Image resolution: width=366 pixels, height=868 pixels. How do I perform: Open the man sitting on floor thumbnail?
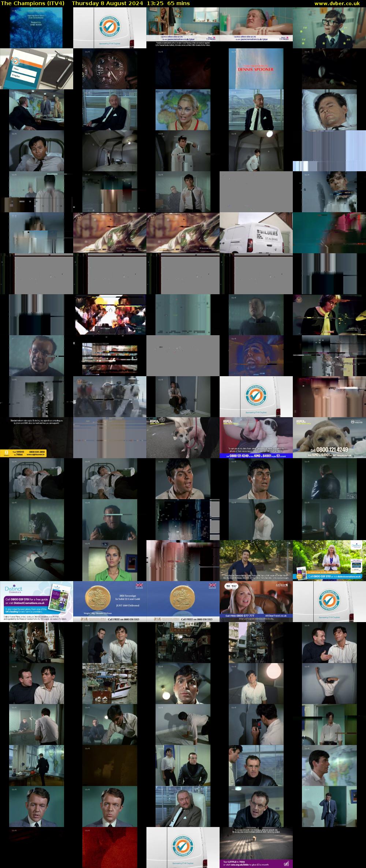pyautogui.click(x=183, y=397)
